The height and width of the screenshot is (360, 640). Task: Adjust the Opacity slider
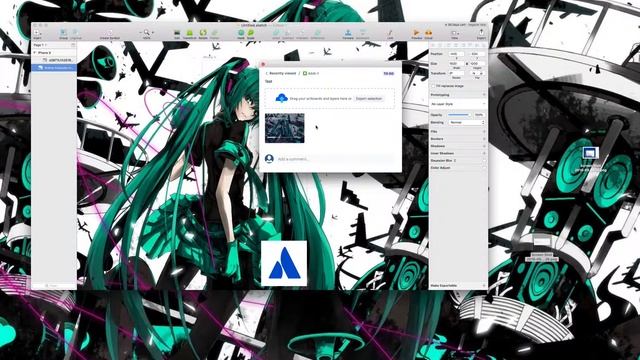pyautogui.click(x=459, y=115)
